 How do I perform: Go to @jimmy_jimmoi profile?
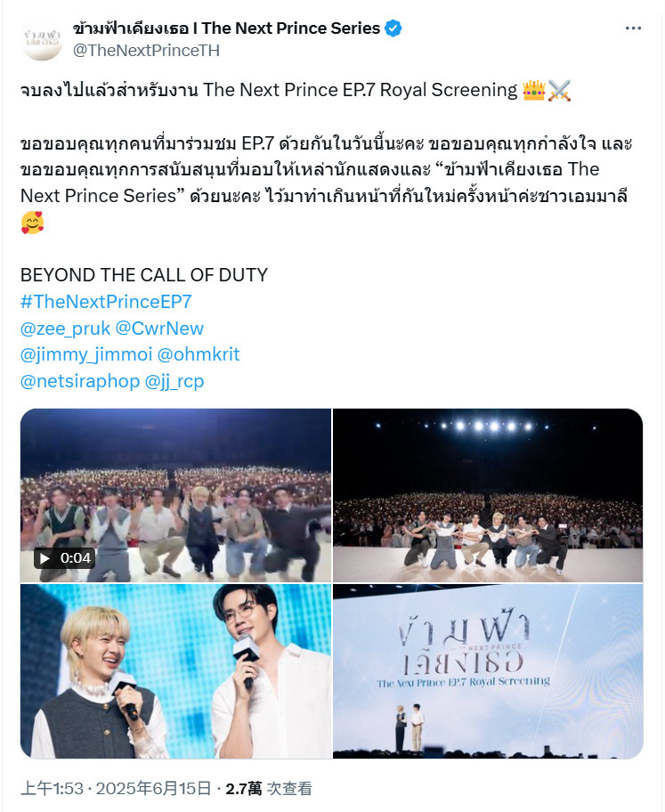pyautogui.click(x=86, y=354)
